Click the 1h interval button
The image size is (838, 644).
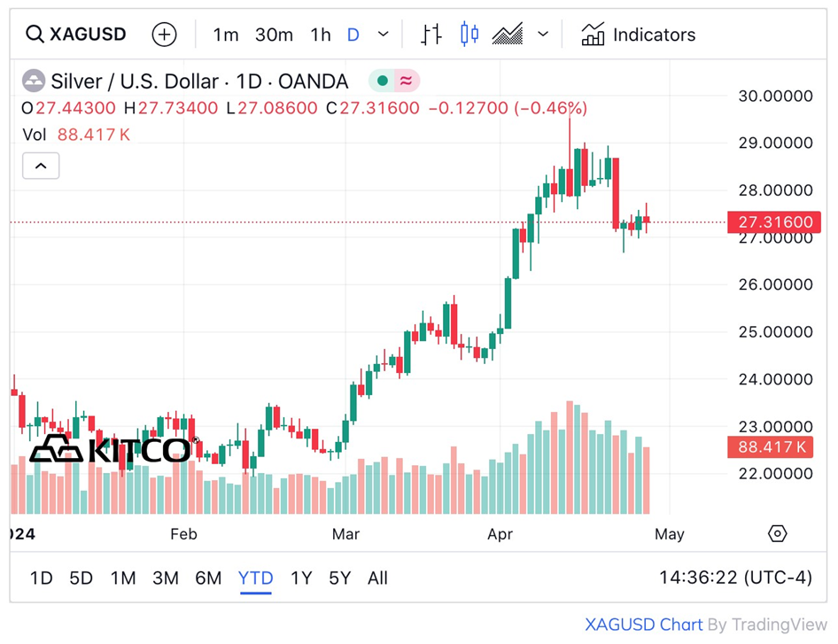coord(321,35)
